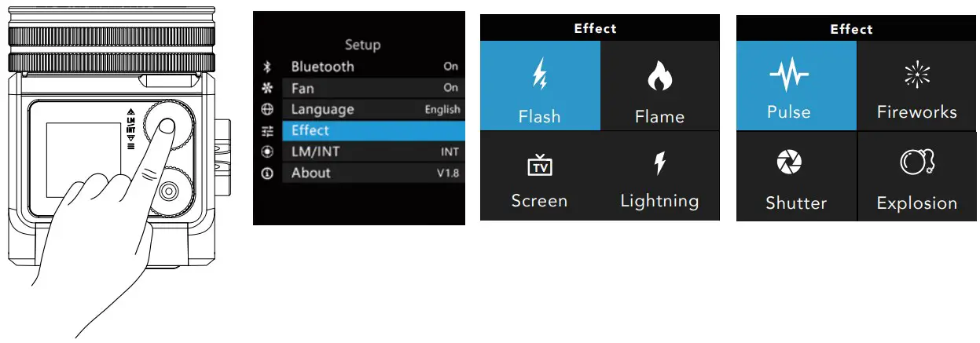Open the About menu entry
Screen dimensions: 980x343
click(311, 173)
